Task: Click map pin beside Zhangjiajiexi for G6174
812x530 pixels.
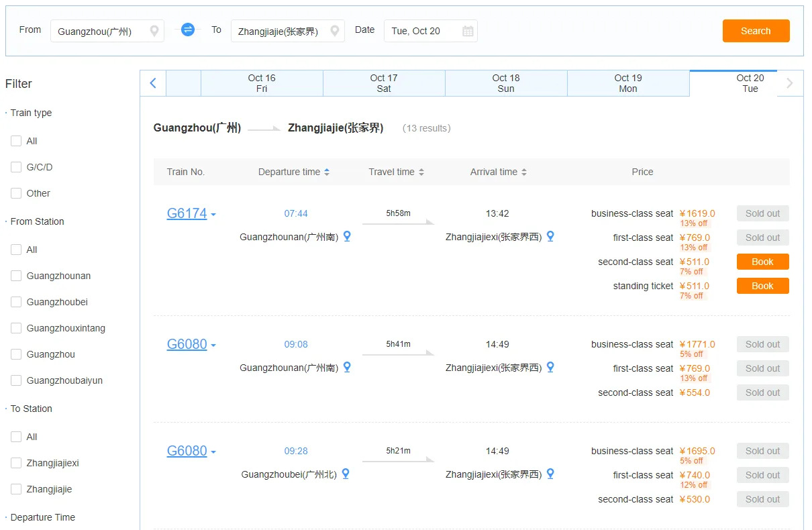Action: click(550, 236)
